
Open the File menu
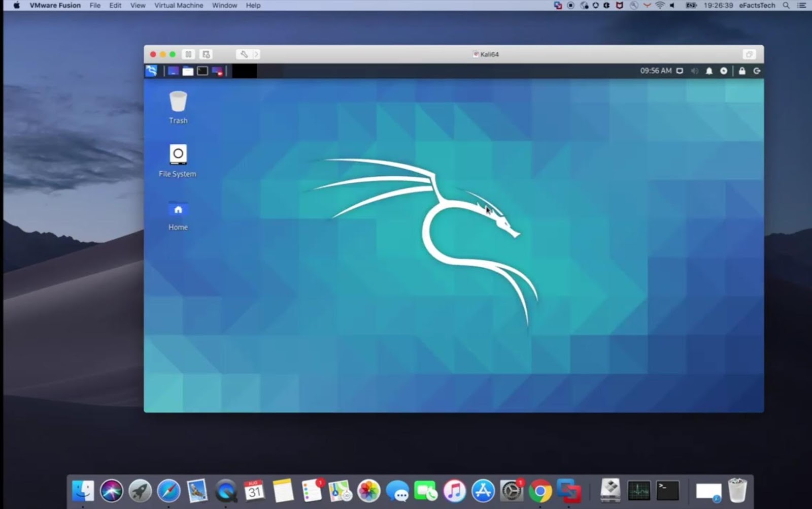95,6
